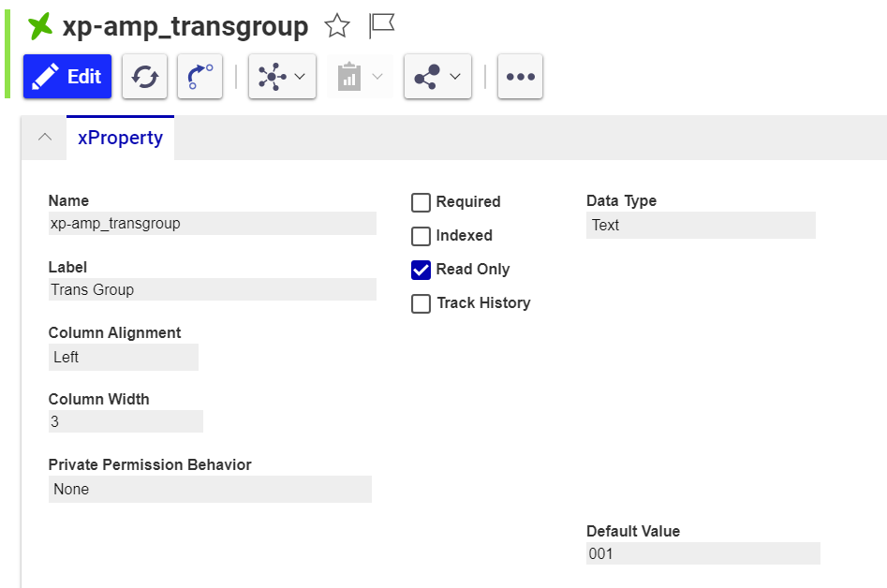Click the Label field Trans Group
The image size is (887, 588).
(212, 289)
